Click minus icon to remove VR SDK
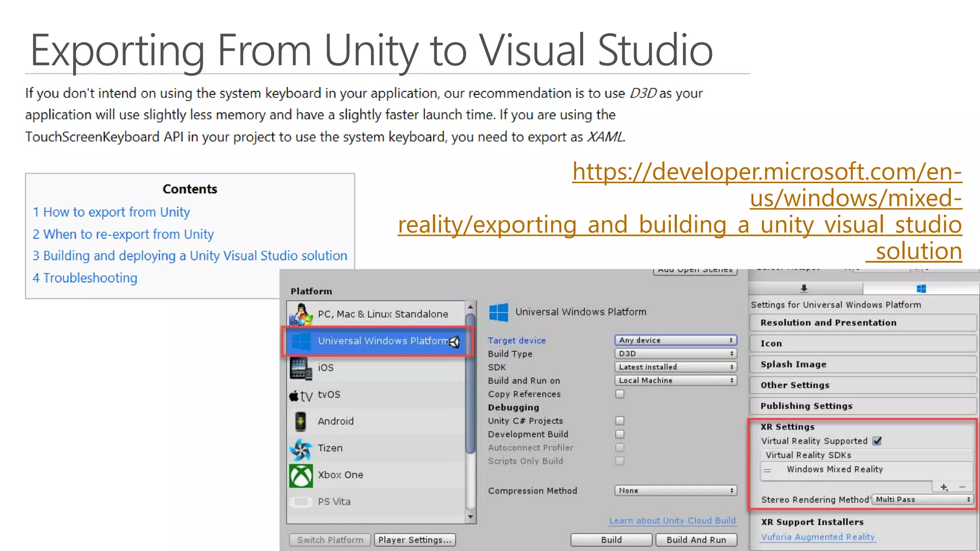The image size is (980, 551). [962, 487]
